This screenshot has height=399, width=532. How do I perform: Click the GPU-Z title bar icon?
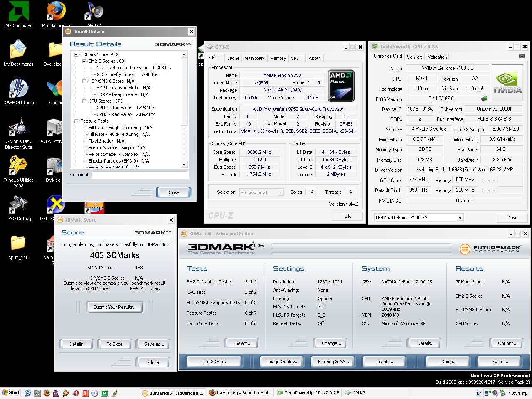[x=374, y=47]
